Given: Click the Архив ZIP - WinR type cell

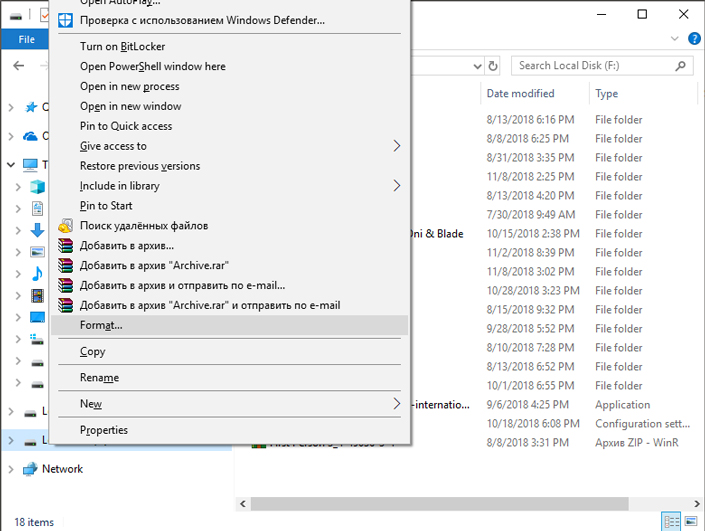Looking at the screenshot, I should (x=637, y=443).
